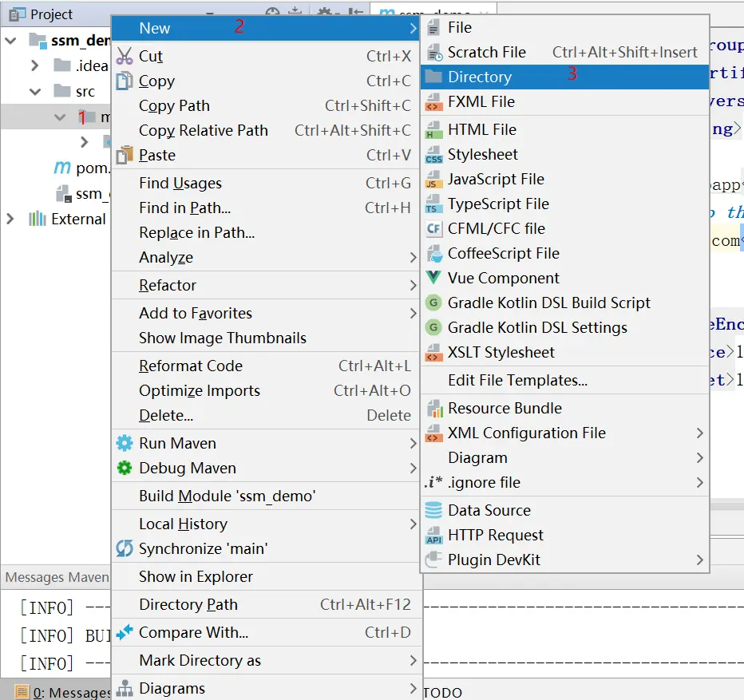Expand the .idea folder node
The width and height of the screenshot is (744, 700).
[34, 65]
